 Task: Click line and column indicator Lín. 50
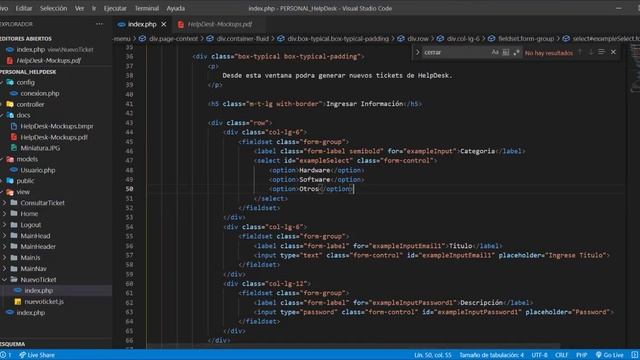[433, 355]
